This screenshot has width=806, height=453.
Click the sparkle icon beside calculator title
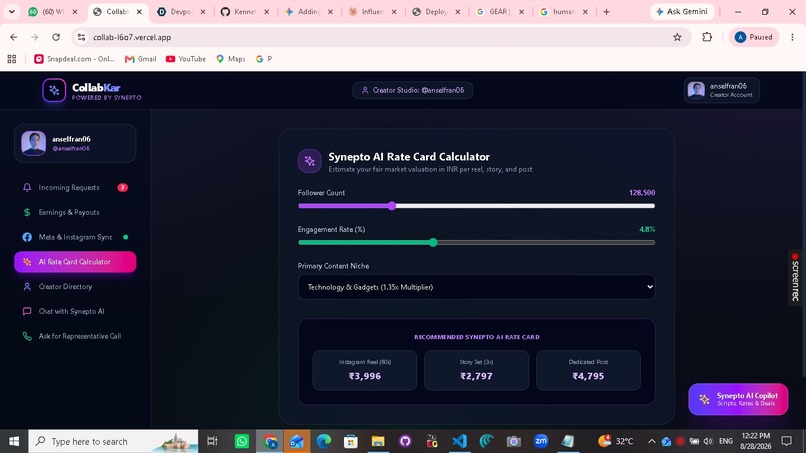point(309,161)
